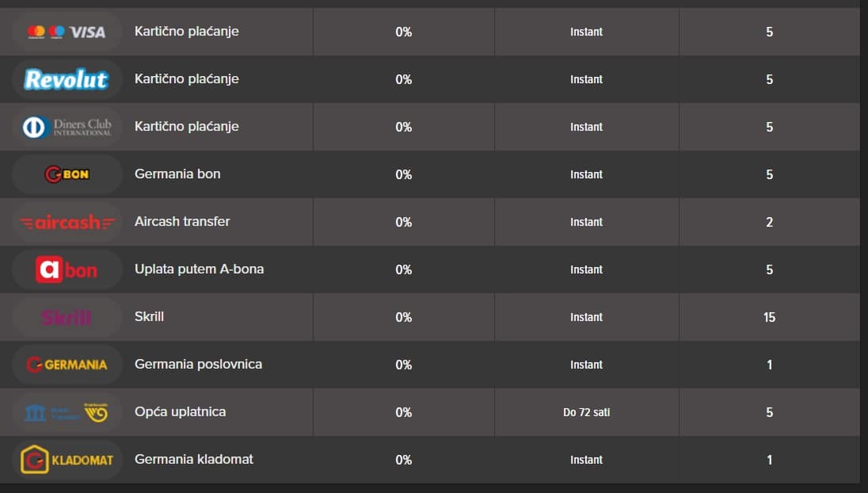Pick the Germania Bon logo
The height and width of the screenshot is (493, 868).
[67, 174]
